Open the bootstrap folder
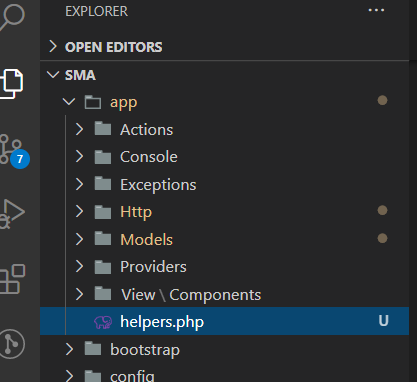The height and width of the screenshot is (382, 417). (145, 349)
